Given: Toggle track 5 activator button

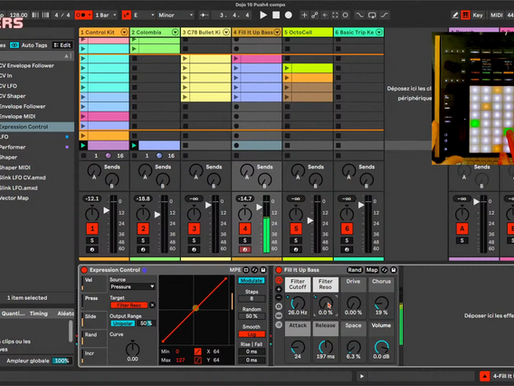Looking at the screenshot, I should (x=296, y=229).
